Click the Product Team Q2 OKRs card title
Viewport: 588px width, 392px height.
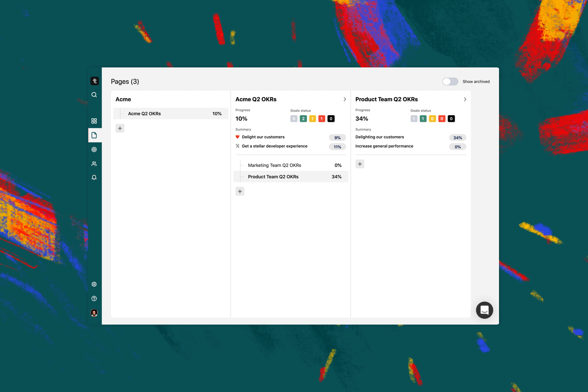tap(387, 99)
